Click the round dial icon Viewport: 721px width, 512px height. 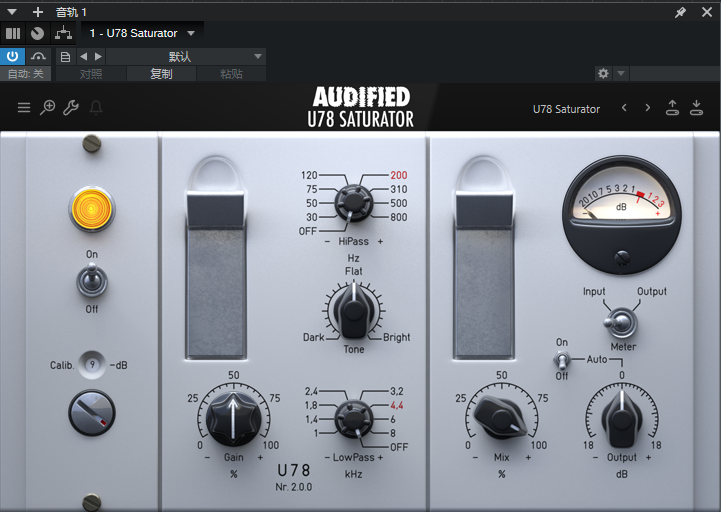tap(38, 33)
